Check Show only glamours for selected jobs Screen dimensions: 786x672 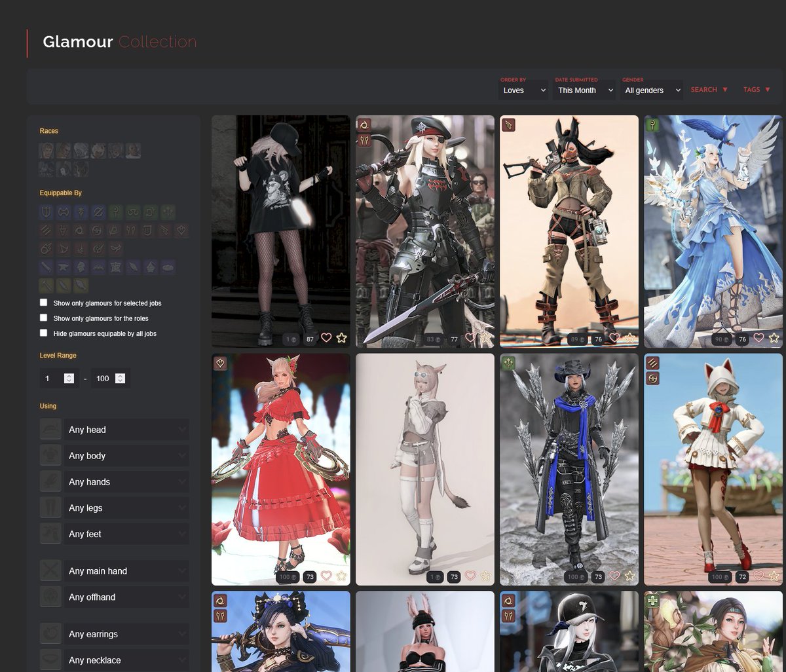point(43,303)
